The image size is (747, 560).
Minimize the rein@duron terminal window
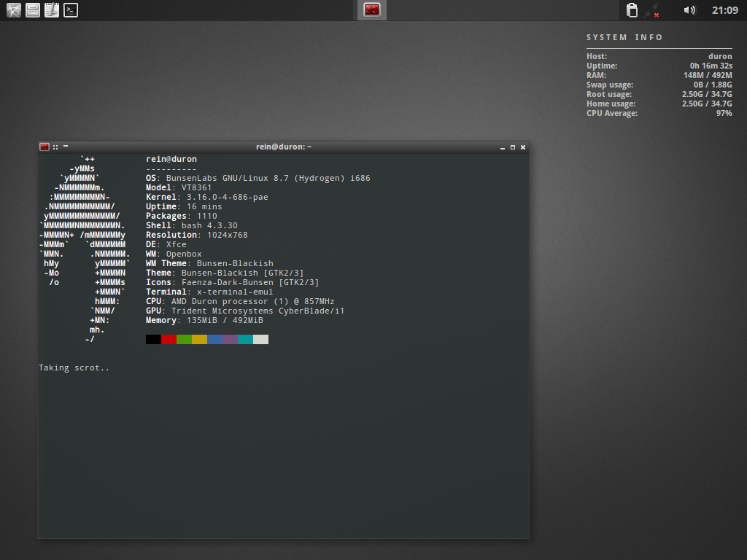point(503,147)
